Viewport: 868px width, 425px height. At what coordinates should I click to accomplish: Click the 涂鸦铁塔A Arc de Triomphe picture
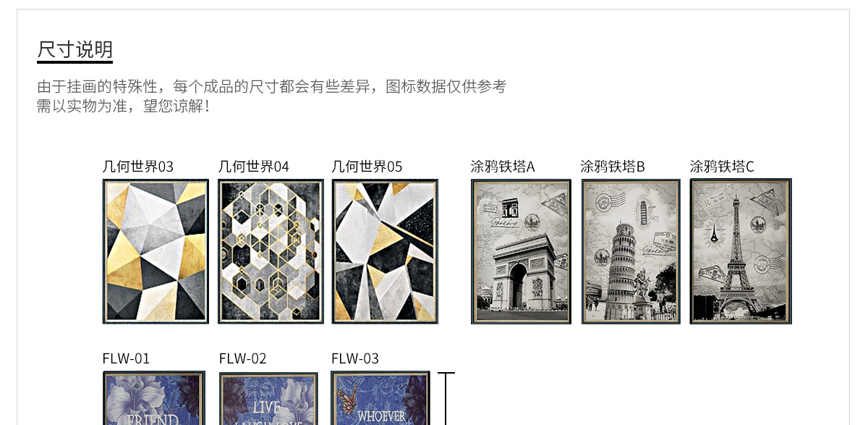click(x=521, y=251)
